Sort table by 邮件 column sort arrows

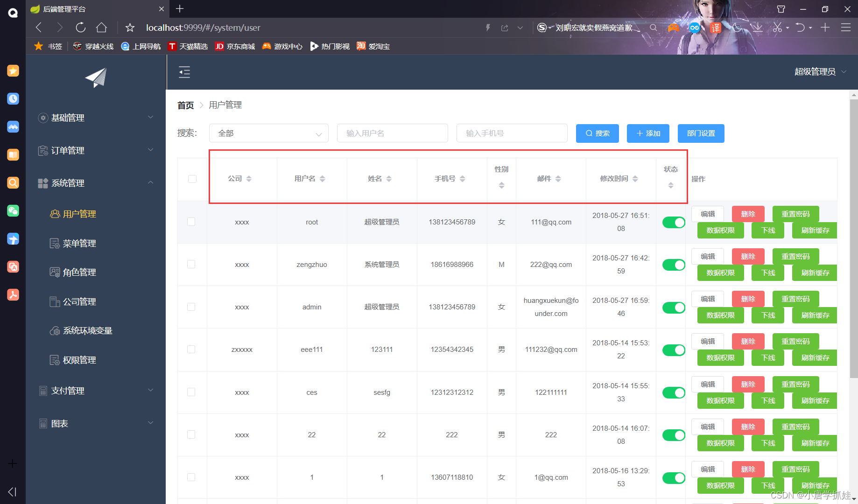pos(558,179)
